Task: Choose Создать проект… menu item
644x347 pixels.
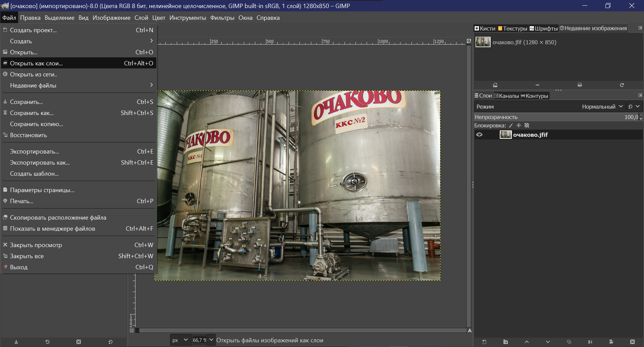Action: (x=78, y=30)
